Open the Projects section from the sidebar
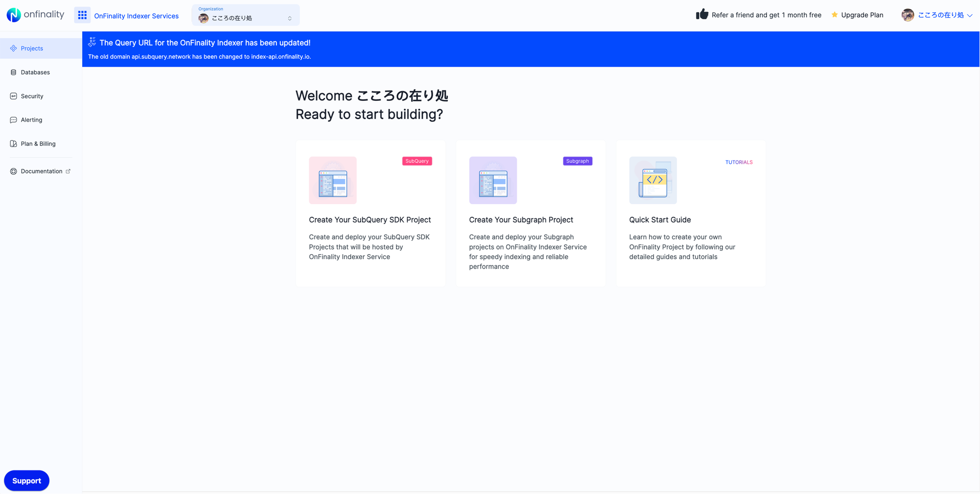This screenshot has width=980, height=494. click(x=32, y=48)
